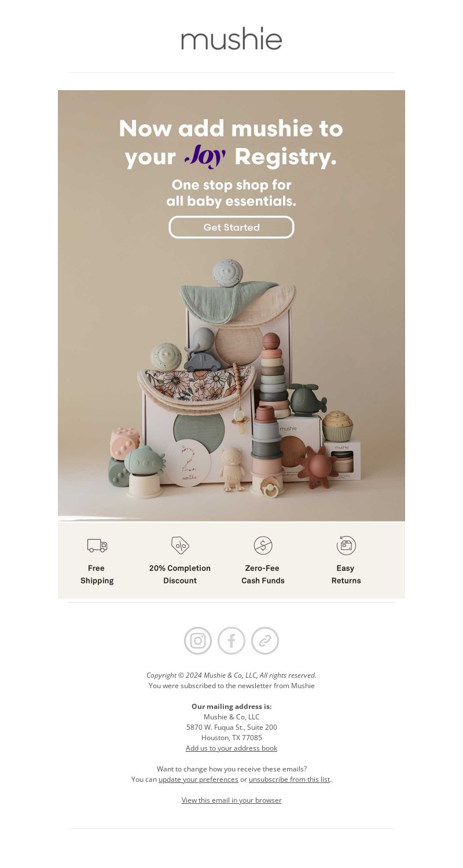The image size is (463, 868).
Task: Click the 20% Completion Discount label
Action: click(x=180, y=574)
